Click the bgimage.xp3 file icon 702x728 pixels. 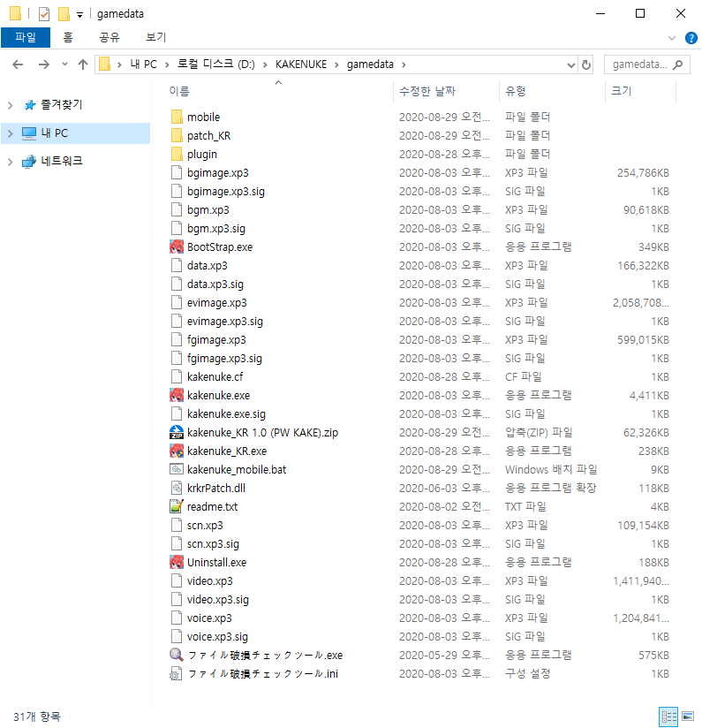point(177,172)
